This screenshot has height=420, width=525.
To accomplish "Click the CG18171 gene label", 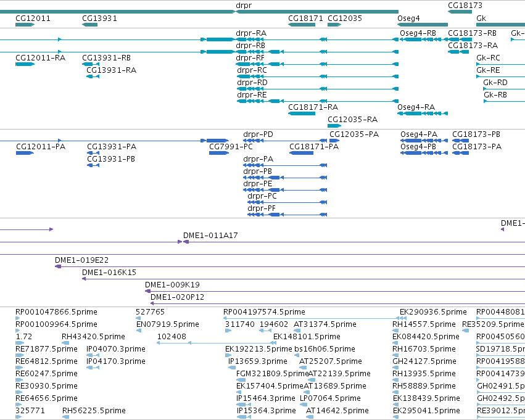I will 305,18.
